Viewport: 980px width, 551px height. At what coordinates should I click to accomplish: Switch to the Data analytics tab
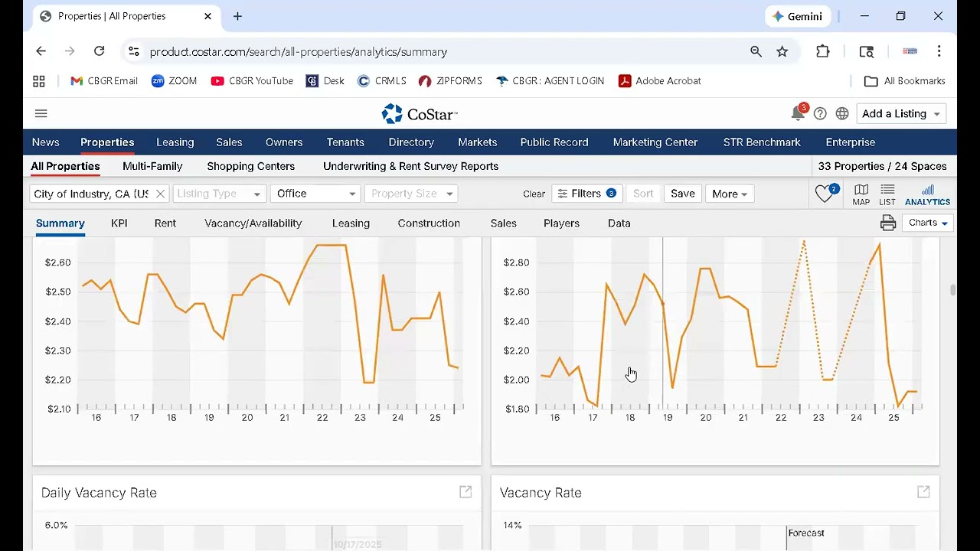point(619,223)
